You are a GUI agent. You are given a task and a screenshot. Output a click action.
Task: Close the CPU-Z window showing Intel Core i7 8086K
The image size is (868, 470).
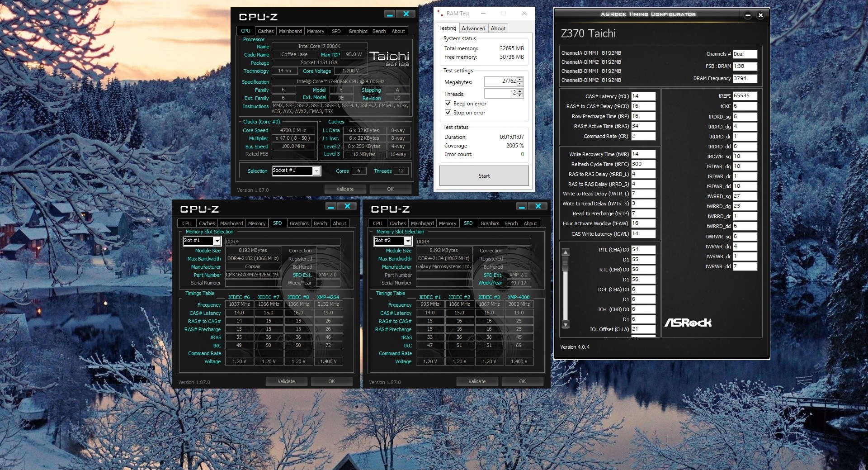point(406,14)
